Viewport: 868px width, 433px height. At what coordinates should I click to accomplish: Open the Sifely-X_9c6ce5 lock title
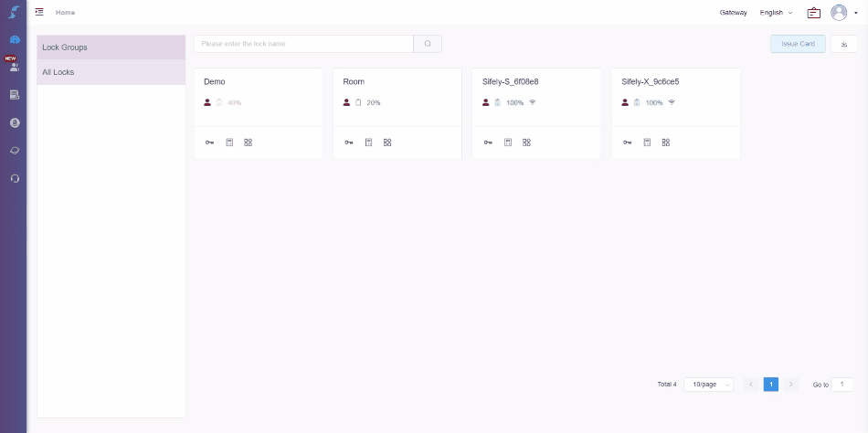(651, 81)
